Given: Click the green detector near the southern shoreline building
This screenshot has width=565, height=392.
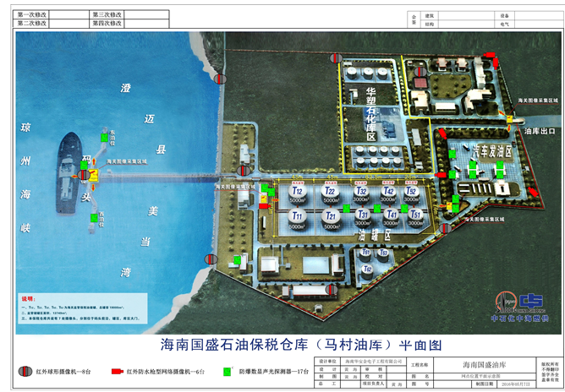Looking at the screenshot, I should point(237,260).
